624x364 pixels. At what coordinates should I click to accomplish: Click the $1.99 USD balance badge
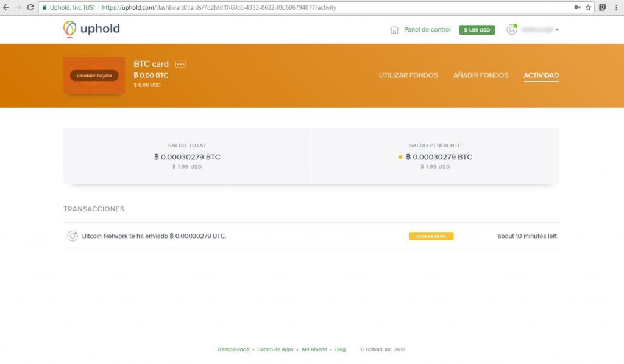click(477, 30)
